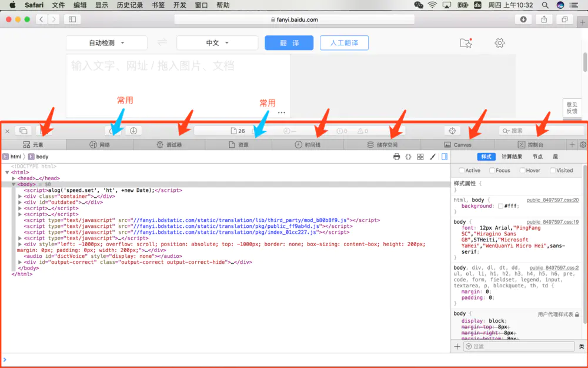Enable the Hover pseudo-class checkbox
Screen dimensions: 588x368
pos(522,171)
